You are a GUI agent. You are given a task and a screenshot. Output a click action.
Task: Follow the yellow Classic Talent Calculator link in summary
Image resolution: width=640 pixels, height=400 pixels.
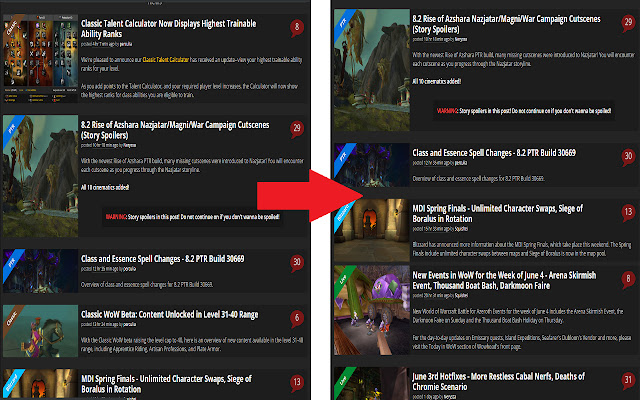(x=166, y=60)
